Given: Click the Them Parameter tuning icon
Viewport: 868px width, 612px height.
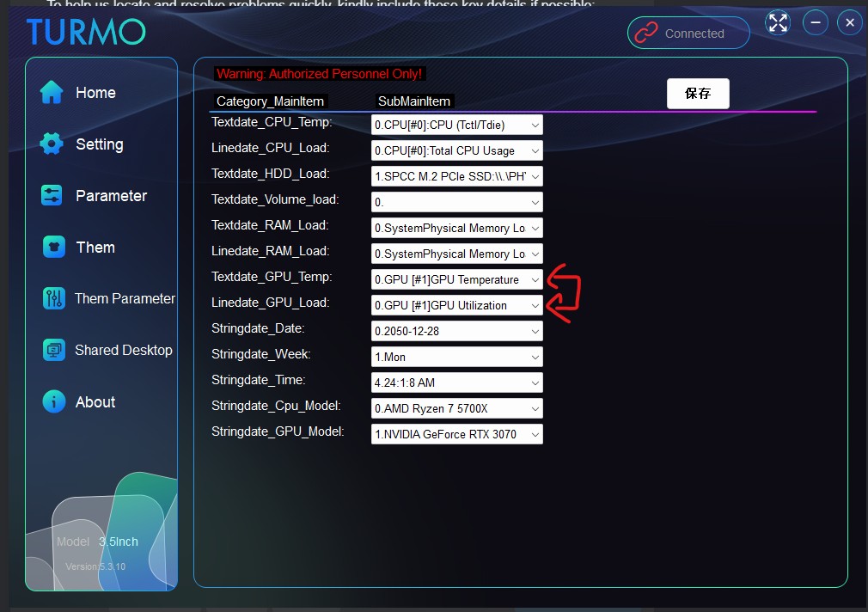Looking at the screenshot, I should click(53, 299).
